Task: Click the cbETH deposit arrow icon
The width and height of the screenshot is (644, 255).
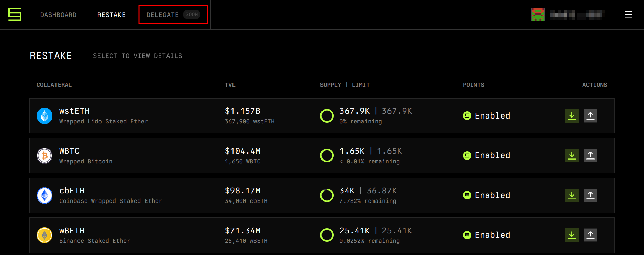Action: pyautogui.click(x=572, y=195)
